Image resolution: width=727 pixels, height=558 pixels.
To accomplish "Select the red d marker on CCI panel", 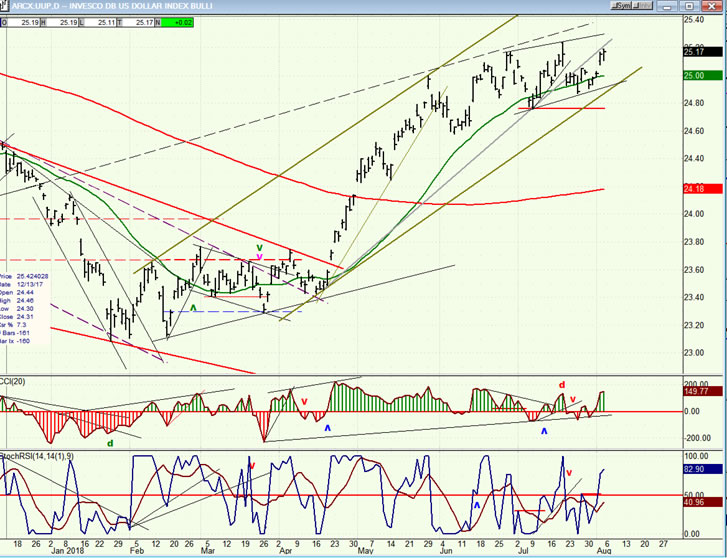I will (x=561, y=385).
